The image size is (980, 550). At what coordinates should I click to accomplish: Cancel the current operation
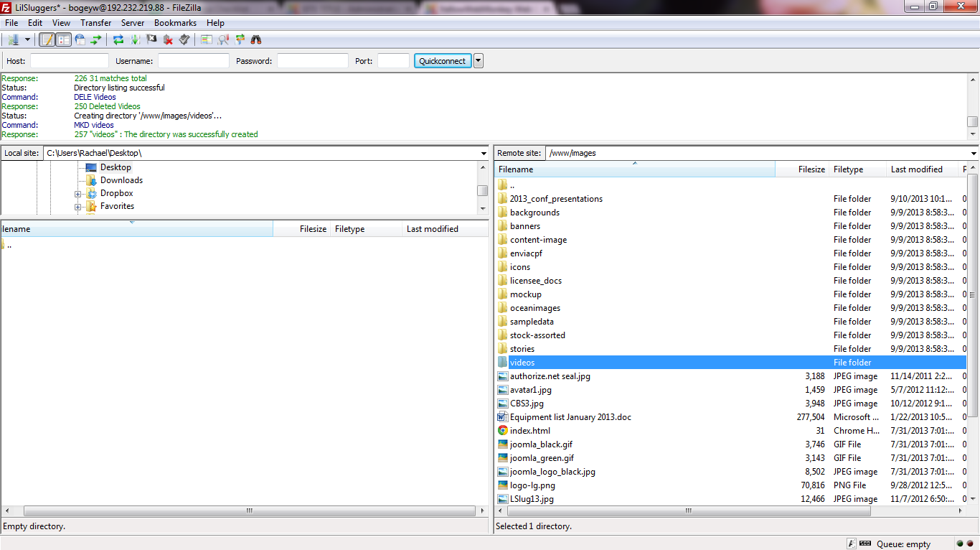pyautogui.click(x=151, y=39)
